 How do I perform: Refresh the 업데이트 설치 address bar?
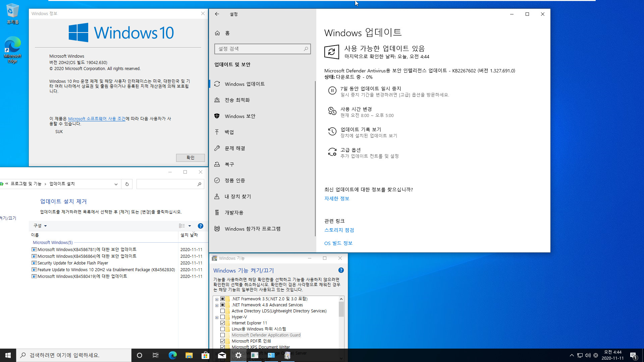pyautogui.click(x=127, y=184)
